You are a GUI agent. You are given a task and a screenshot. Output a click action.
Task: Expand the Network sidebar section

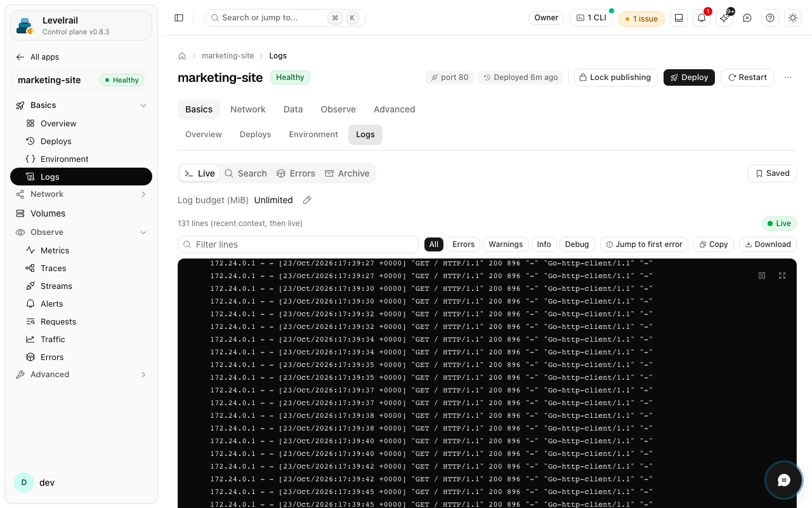(81, 194)
